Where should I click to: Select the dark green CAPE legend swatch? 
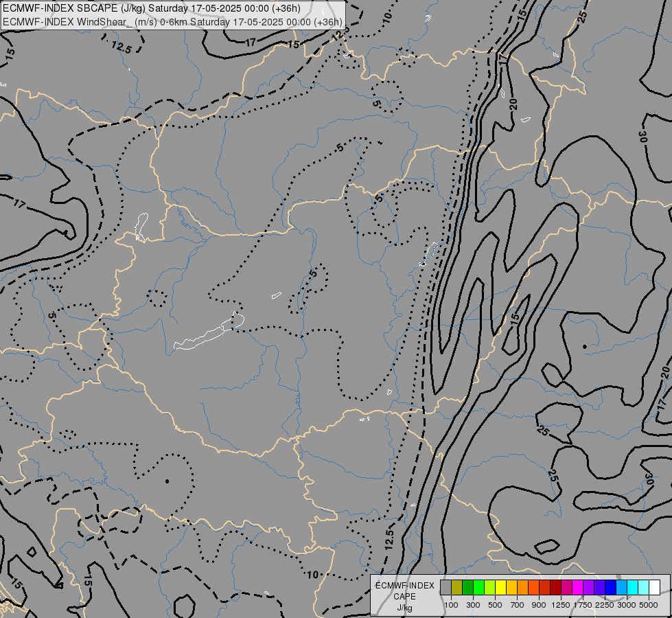467,587
